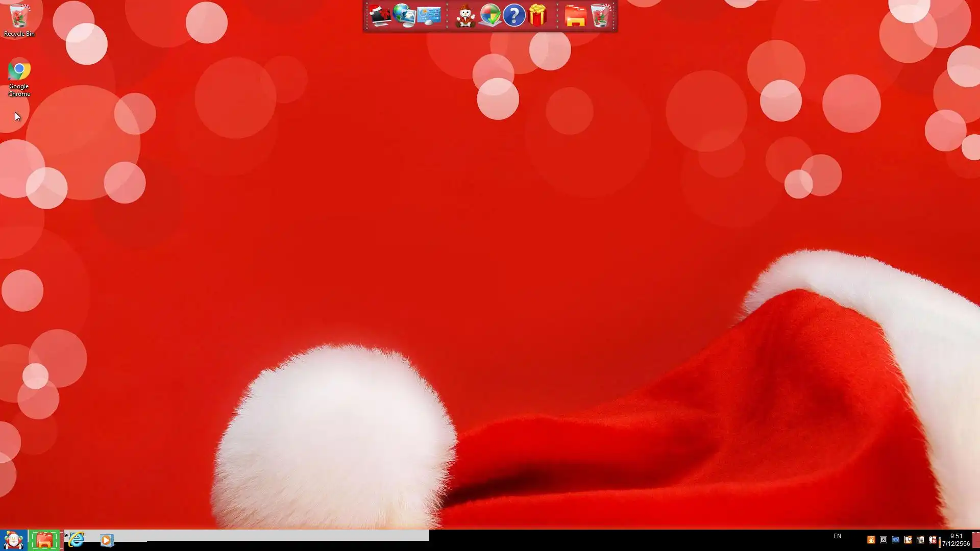Select the Google Chrome desktop shortcut
The height and width of the screenshot is (551, 980).
coord(19,77)
